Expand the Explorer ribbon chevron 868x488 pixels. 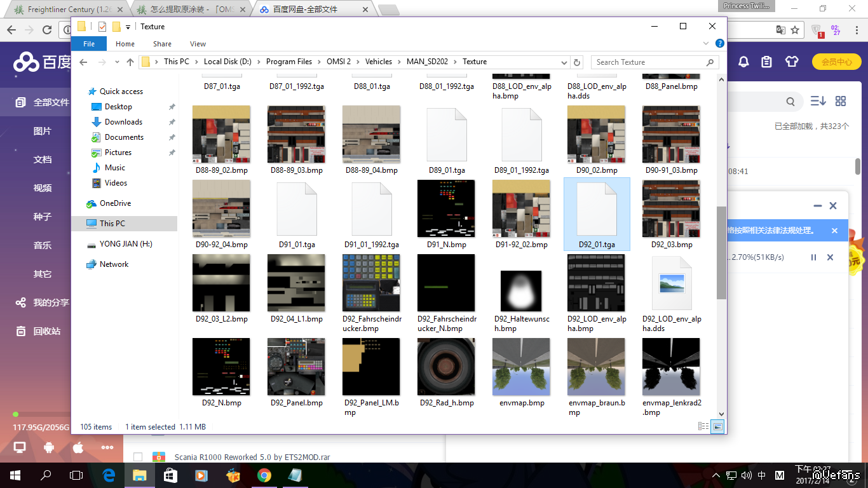tap(706, 44)
